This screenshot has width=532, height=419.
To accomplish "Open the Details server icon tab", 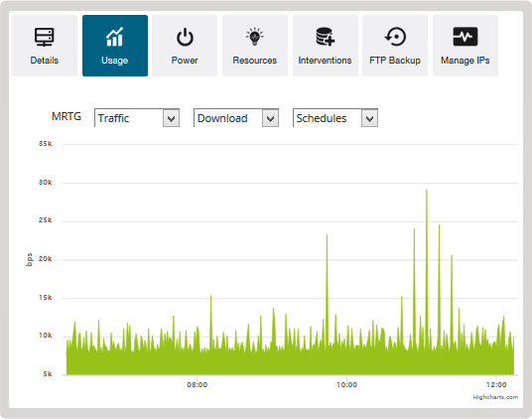I will coord(44,37).
